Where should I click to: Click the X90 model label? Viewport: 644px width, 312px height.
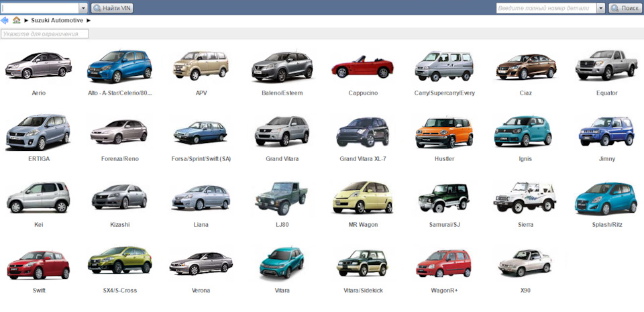525,291
